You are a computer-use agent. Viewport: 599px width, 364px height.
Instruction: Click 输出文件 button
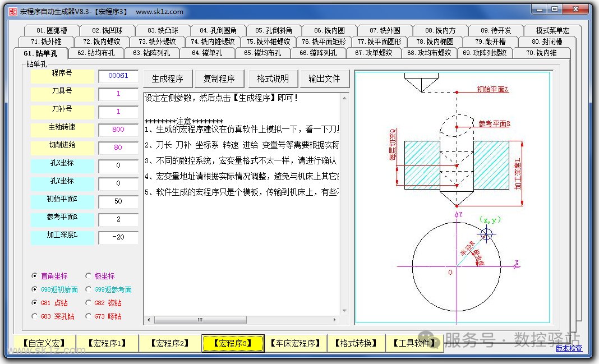click(x=324, y=79)
